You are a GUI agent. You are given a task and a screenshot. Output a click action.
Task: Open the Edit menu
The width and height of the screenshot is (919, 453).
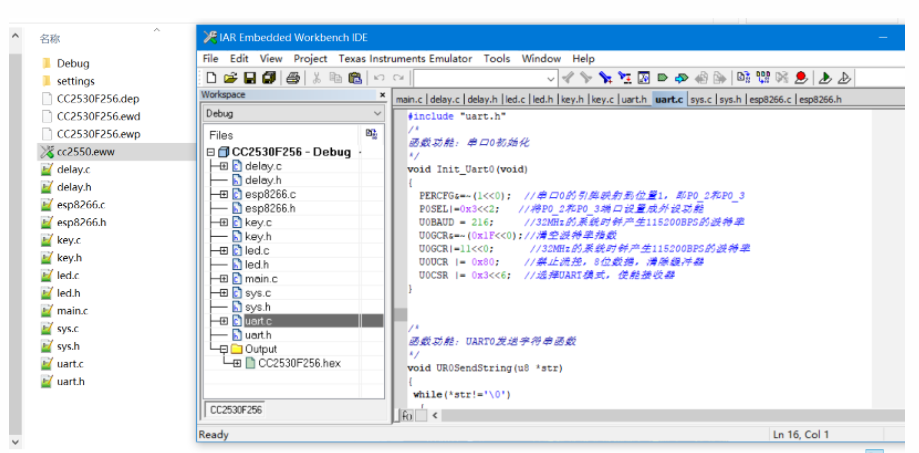point(239,59)
